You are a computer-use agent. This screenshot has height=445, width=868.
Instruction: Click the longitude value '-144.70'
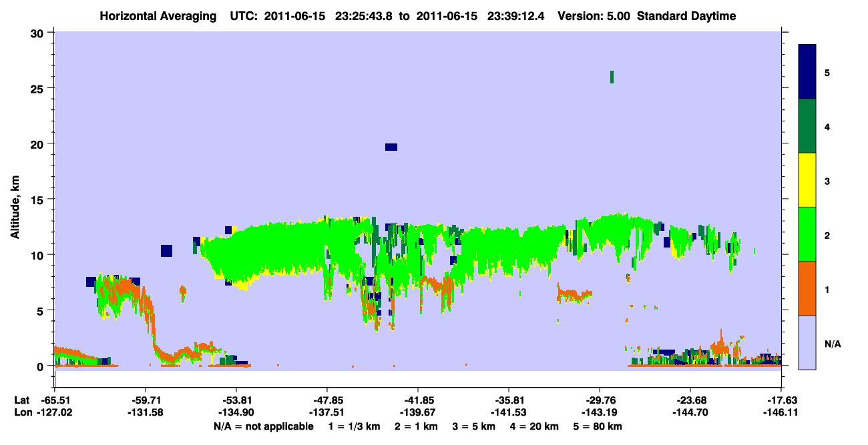click(690, 412)
